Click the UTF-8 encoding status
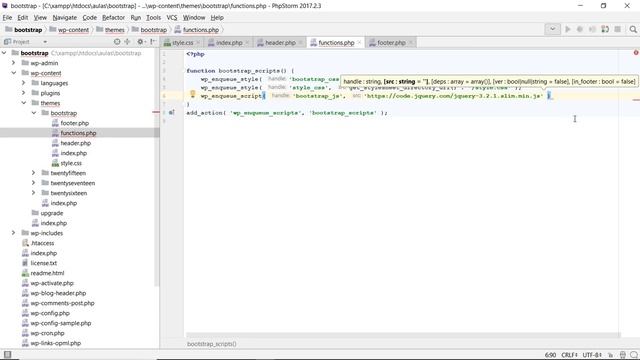This screenshot has width=640, height=360. (x=592, y=355)
